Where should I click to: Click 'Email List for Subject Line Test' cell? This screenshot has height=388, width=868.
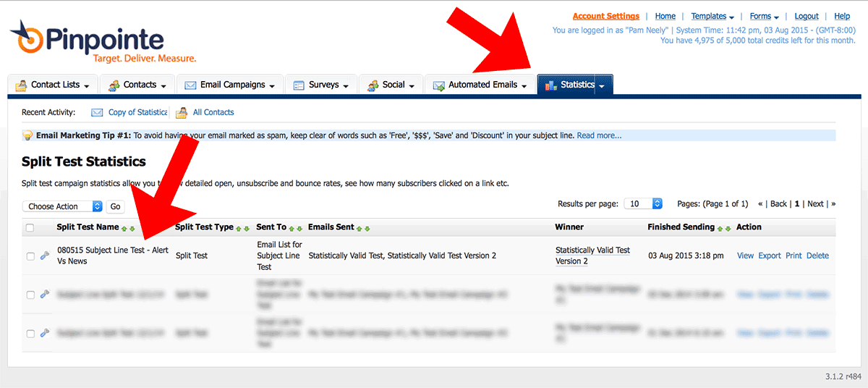pos(279,256)
